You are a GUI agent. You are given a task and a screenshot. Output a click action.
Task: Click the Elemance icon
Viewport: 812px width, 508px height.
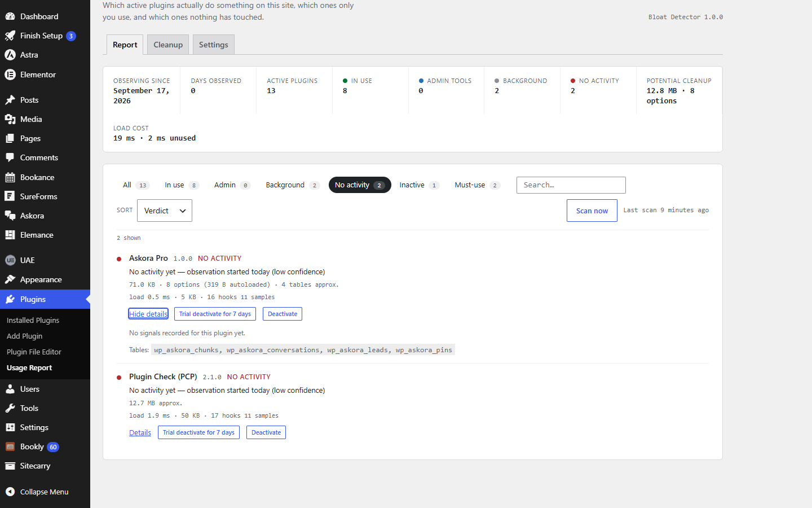(10, 235)
